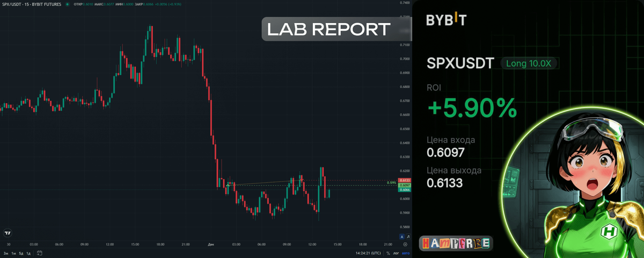
Task: Click the exit price 0.6133 in card
Action: 445,183
